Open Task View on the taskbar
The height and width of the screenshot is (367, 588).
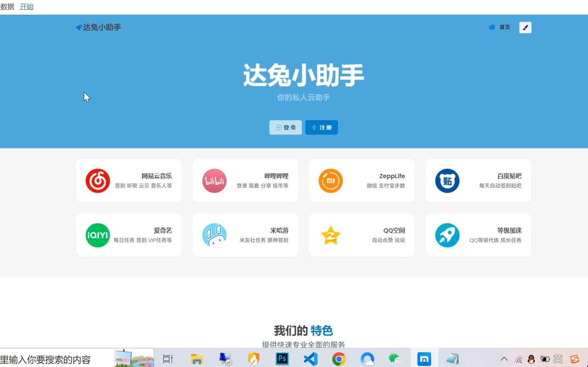click(168, 359)
